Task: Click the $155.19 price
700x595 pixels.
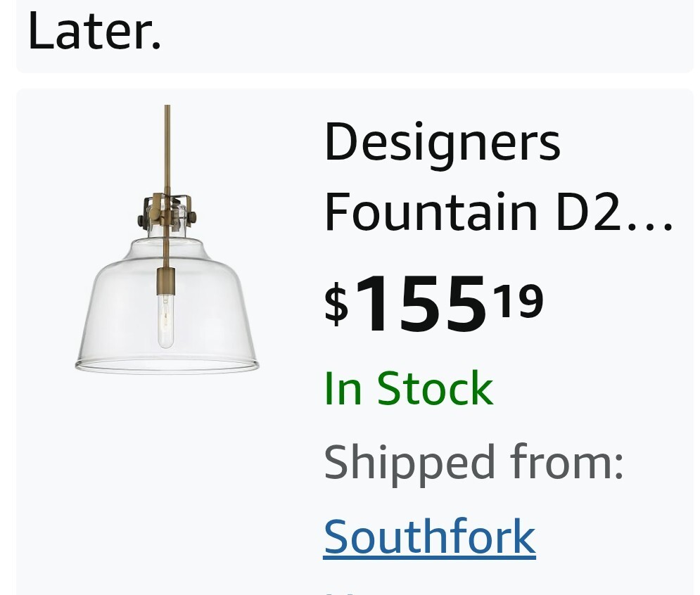Action: 433,303
